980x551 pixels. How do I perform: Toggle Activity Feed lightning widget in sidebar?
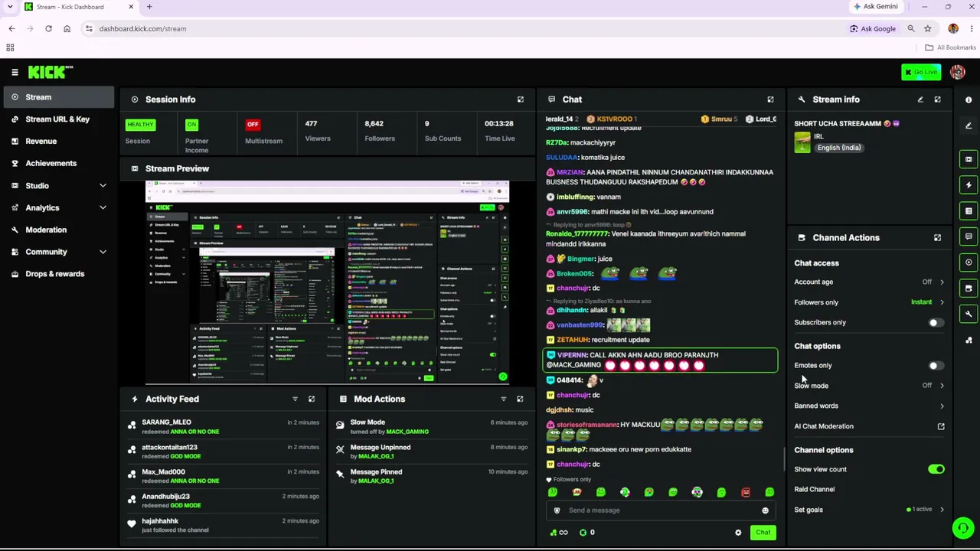969,185
